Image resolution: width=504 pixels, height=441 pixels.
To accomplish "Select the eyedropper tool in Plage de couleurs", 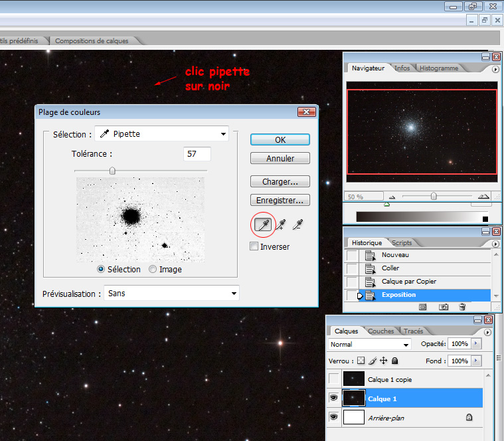I will 263,224.
